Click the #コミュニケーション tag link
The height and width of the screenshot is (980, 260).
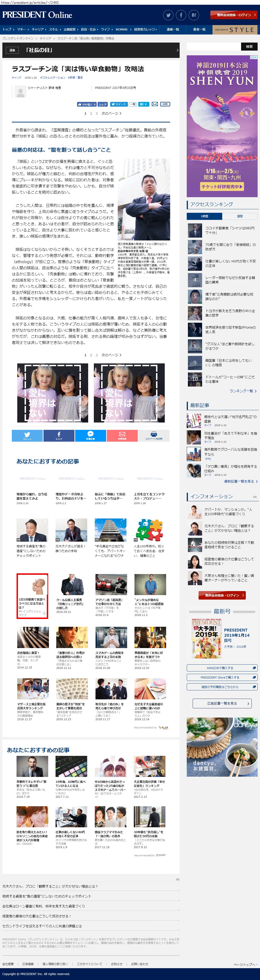[x=53, y=78]
